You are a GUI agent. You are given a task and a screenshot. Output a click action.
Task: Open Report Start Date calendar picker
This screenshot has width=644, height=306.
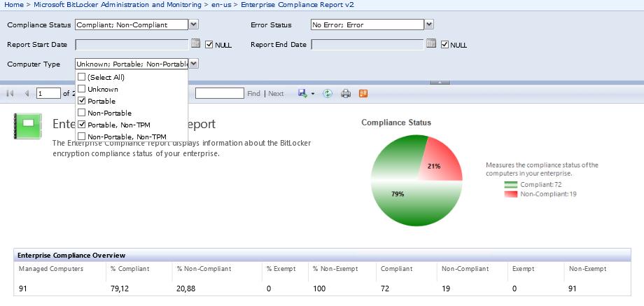(195, 43)
